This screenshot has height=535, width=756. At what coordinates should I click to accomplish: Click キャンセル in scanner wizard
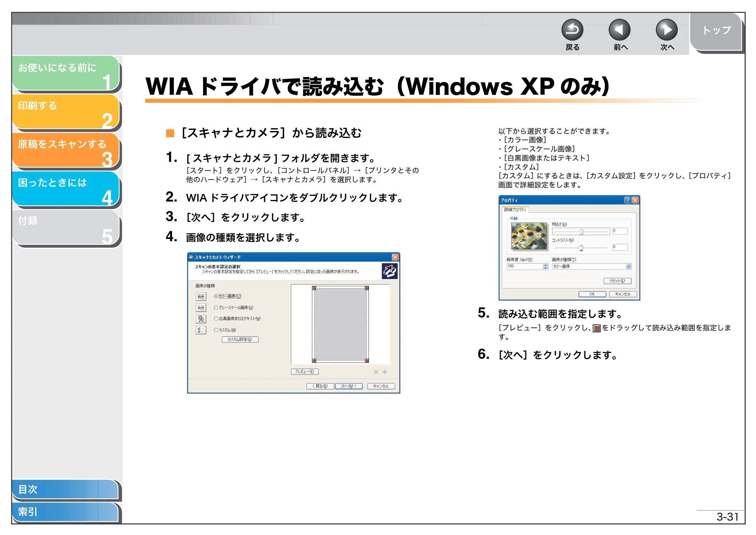click(381, 386)
